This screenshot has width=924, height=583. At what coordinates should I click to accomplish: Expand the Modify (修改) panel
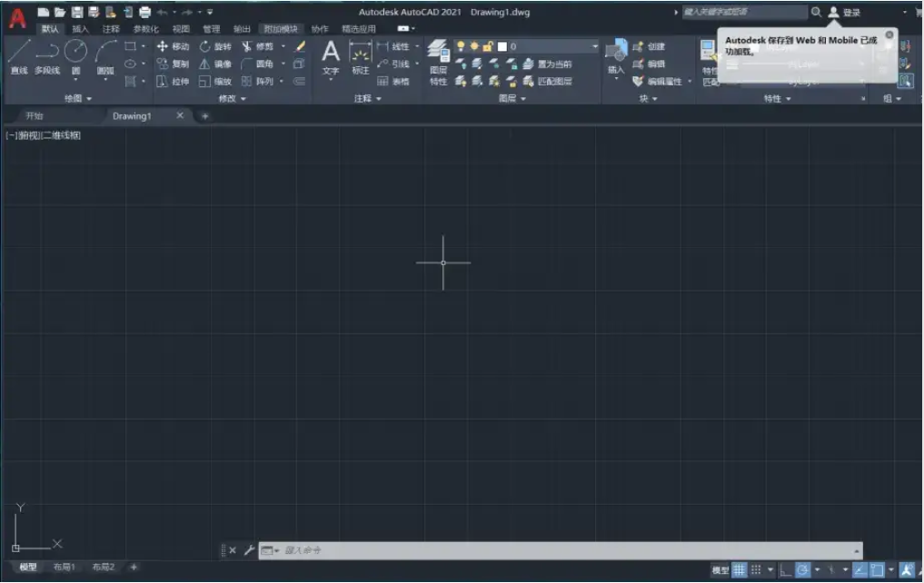pyautogui.click(x=233, y=98)
